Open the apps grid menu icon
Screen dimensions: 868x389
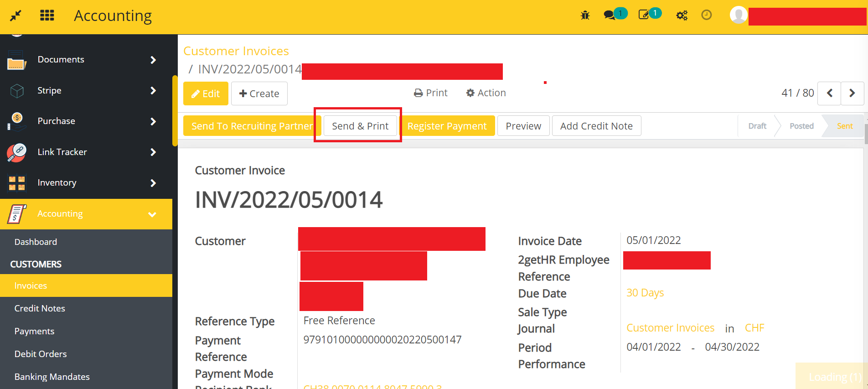[47, 16]
